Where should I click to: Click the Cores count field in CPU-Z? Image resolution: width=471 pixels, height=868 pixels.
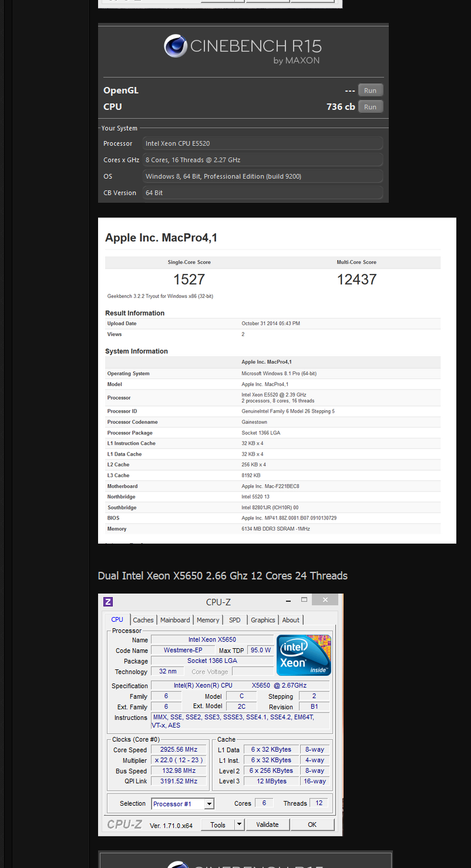coord(264,803)
